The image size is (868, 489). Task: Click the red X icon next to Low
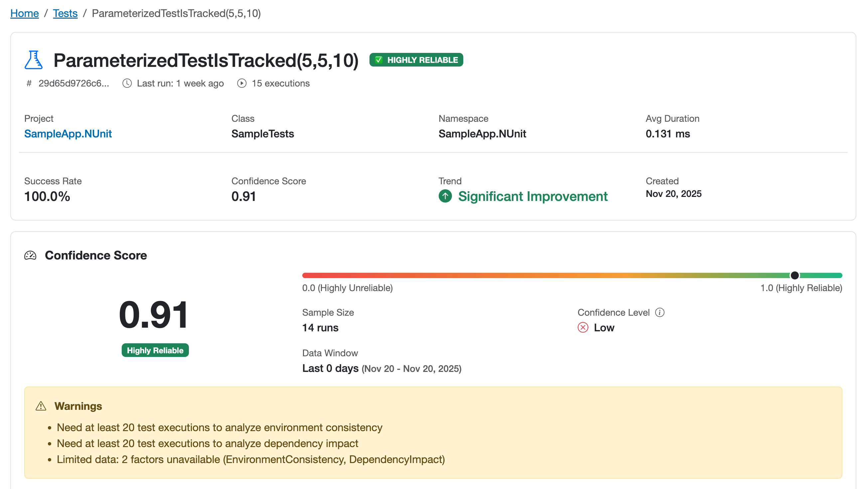[x=583, y=327]
